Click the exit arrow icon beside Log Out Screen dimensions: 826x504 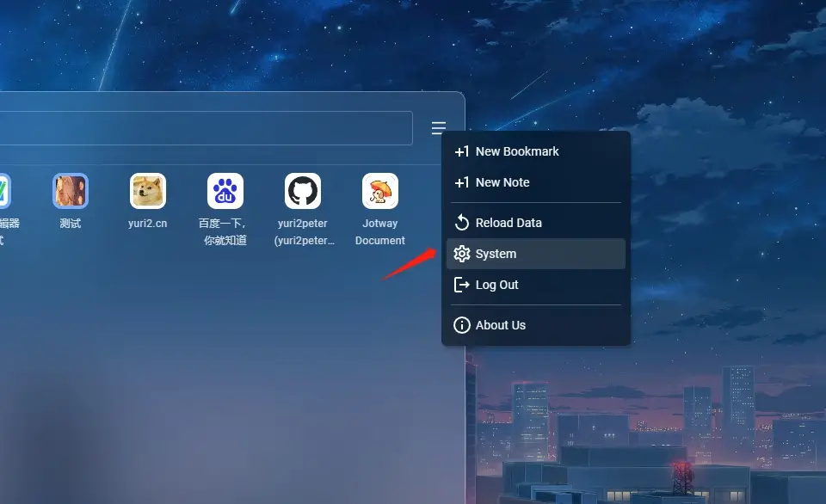pos(462,285)
